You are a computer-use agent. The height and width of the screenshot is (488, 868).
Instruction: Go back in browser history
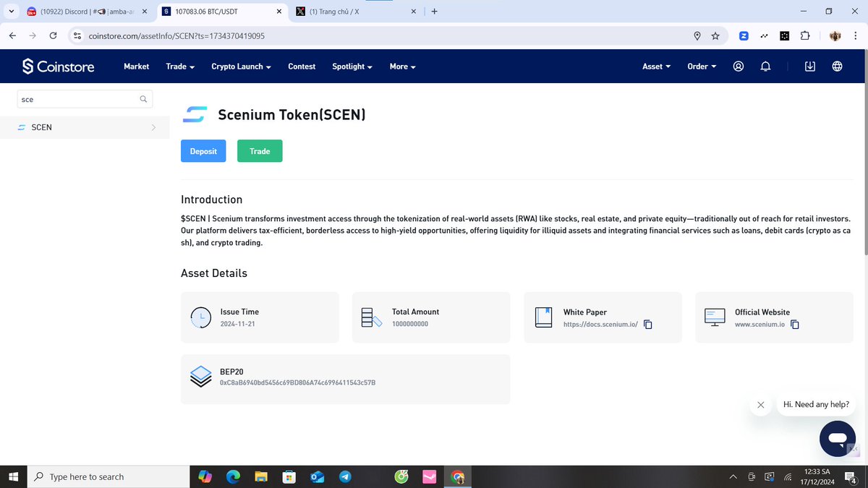tap(13, 35)
